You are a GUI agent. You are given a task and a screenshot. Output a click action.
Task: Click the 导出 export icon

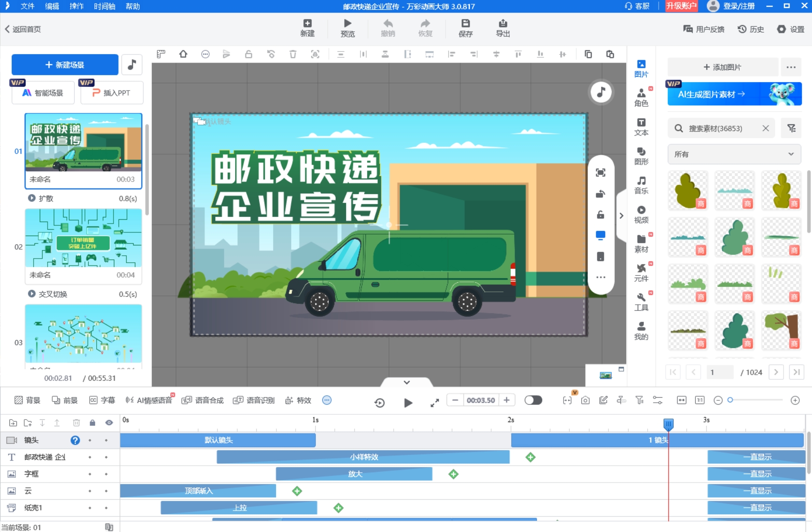tap(503, 28)
